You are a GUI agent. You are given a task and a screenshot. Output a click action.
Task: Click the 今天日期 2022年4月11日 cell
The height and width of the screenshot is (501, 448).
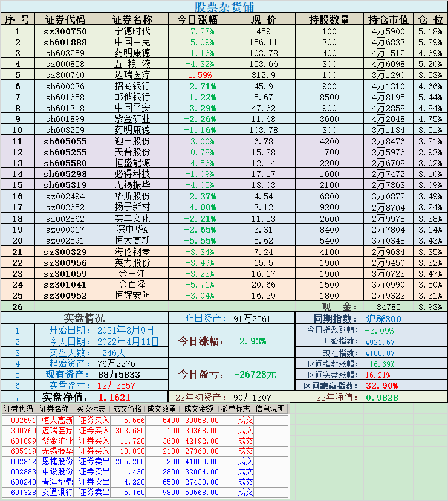(102, 341)
